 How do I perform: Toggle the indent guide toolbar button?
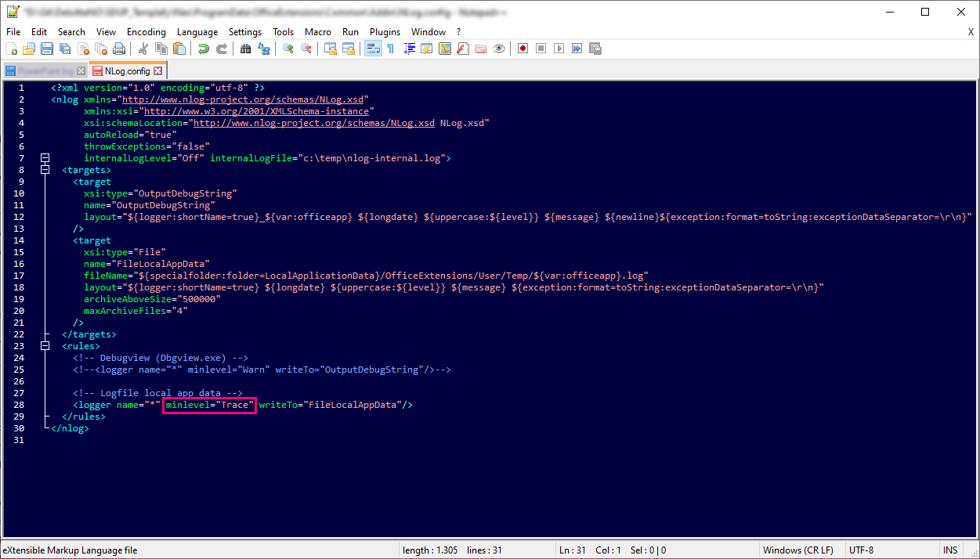point(409,49)
